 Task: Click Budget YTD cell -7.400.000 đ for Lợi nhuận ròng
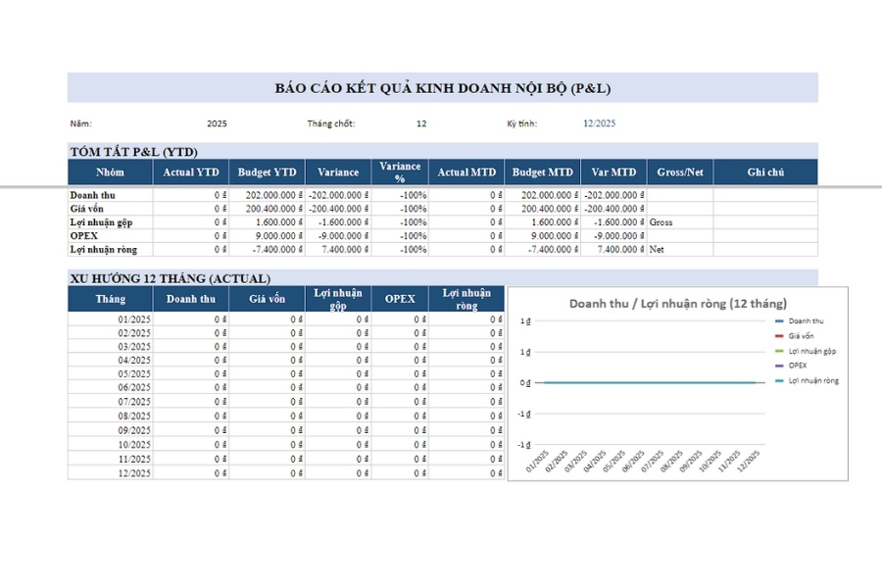click(x=267, y=249)
